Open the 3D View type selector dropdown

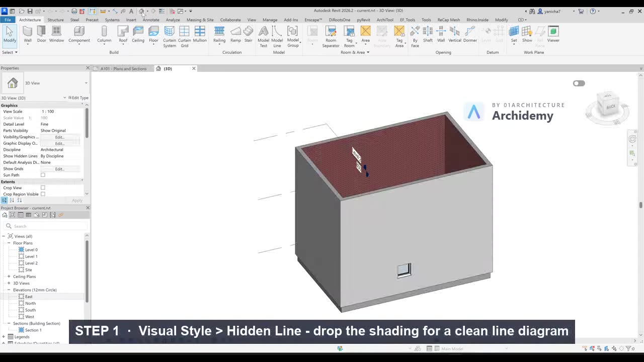pos(86,83)
